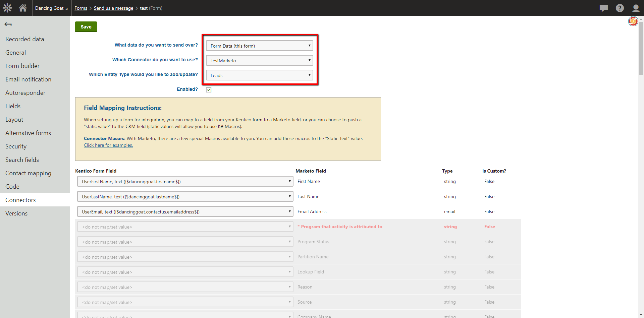Uncheck the Enabled checkbox
Image resolution: width=644 pixels, height=318 pixels.
pyautogui.click(x=209, y=89)
